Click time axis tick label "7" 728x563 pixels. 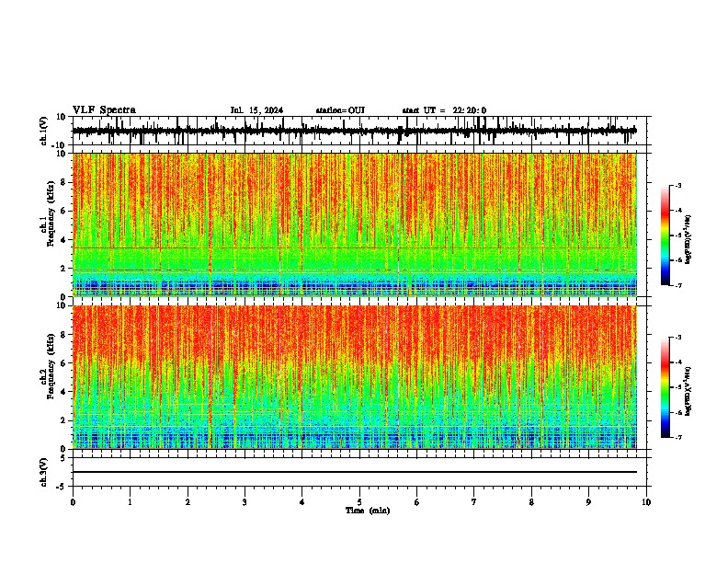click(474, 502)
